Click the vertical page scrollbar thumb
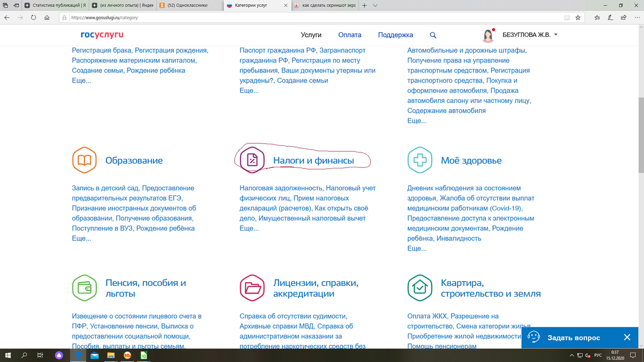The image size is (644, 362). pos(641,135)
